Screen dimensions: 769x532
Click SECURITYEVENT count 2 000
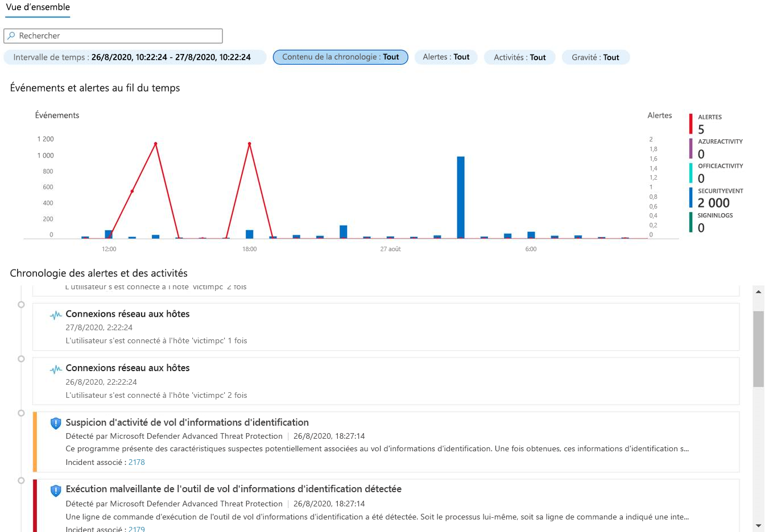click(x=714, y=203)
